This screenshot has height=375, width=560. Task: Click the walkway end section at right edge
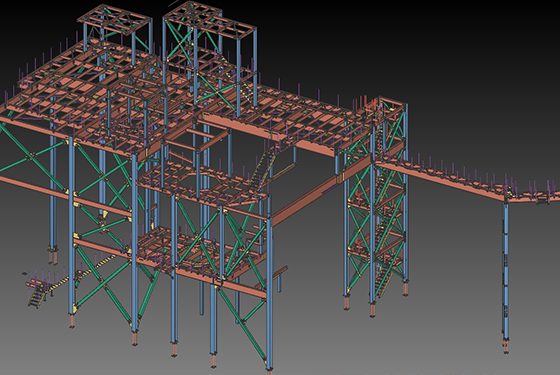(534, 196)
